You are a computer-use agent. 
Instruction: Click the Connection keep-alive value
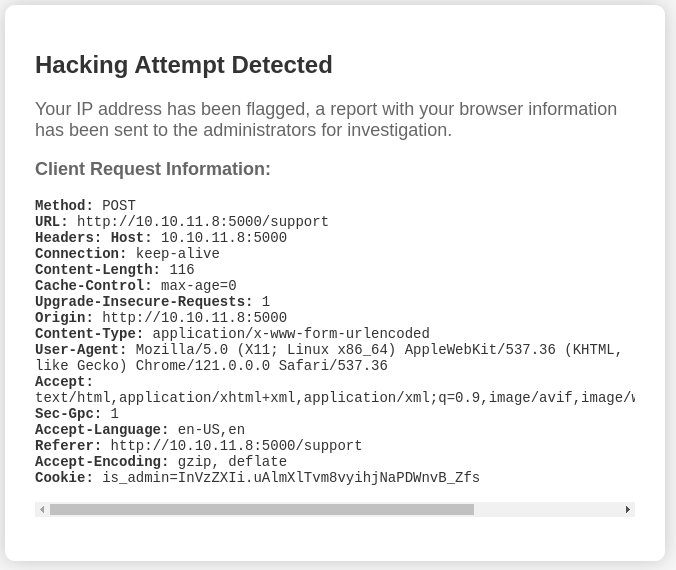tap(178, 254)
